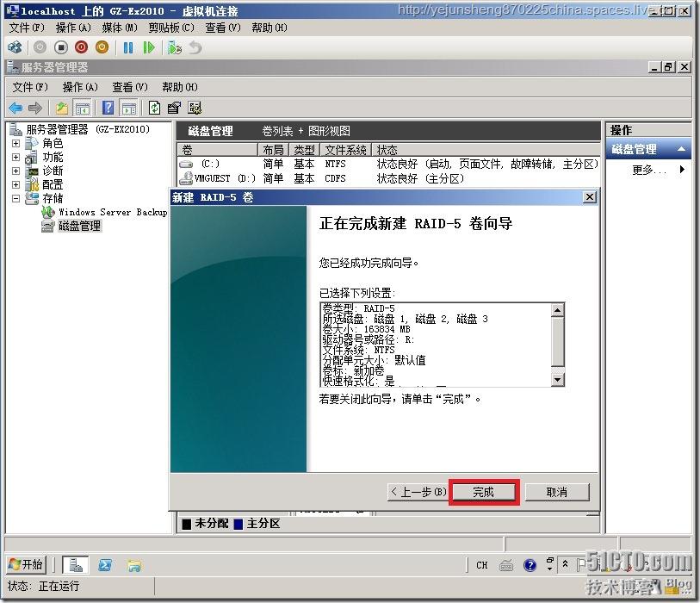700x603 pixels.
Task: Click the Revert virtual machine icon
Action: pos(195,47)
